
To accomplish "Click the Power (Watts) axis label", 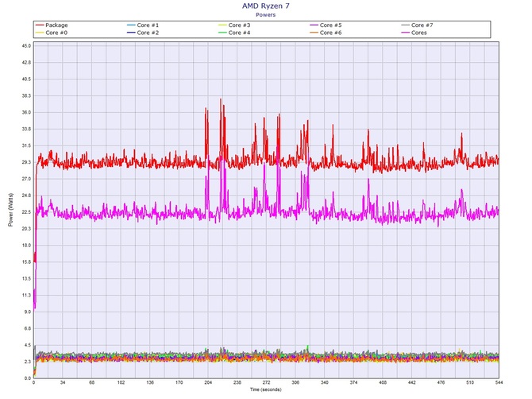I will pos(10,210).
